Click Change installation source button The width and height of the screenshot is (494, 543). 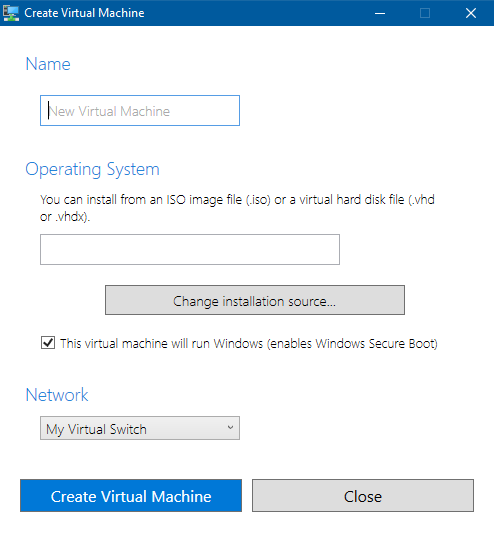[255, 300]
